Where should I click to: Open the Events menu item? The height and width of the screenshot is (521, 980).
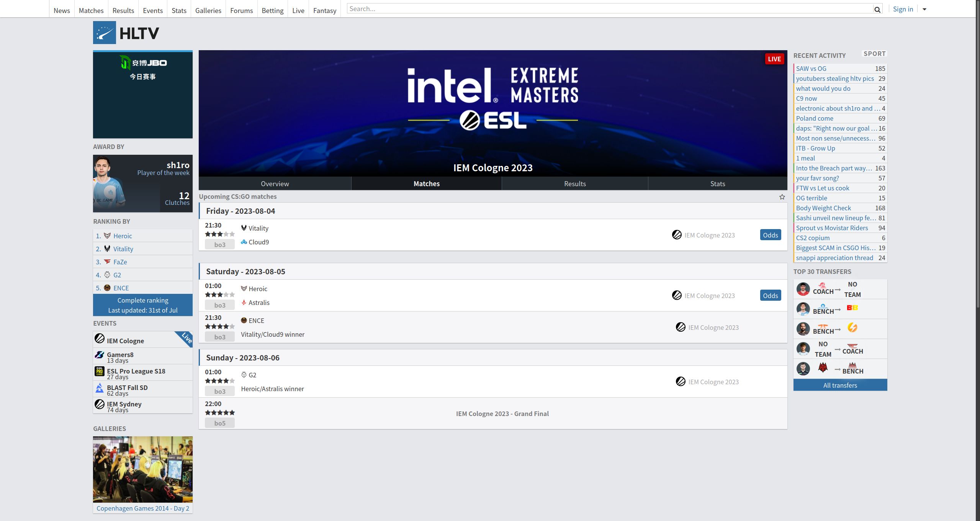(x=153, y=10)
